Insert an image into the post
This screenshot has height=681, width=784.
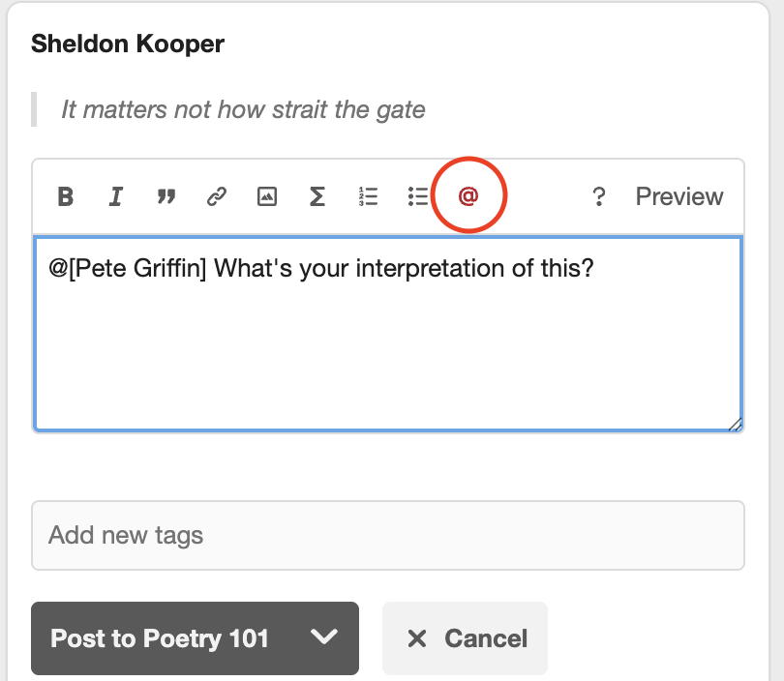[x=267, y=197]
